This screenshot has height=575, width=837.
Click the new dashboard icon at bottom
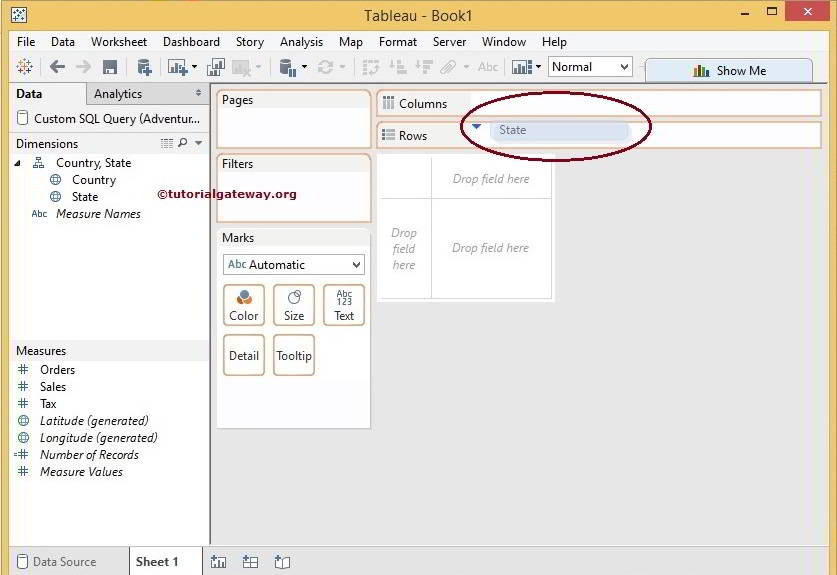250,562
